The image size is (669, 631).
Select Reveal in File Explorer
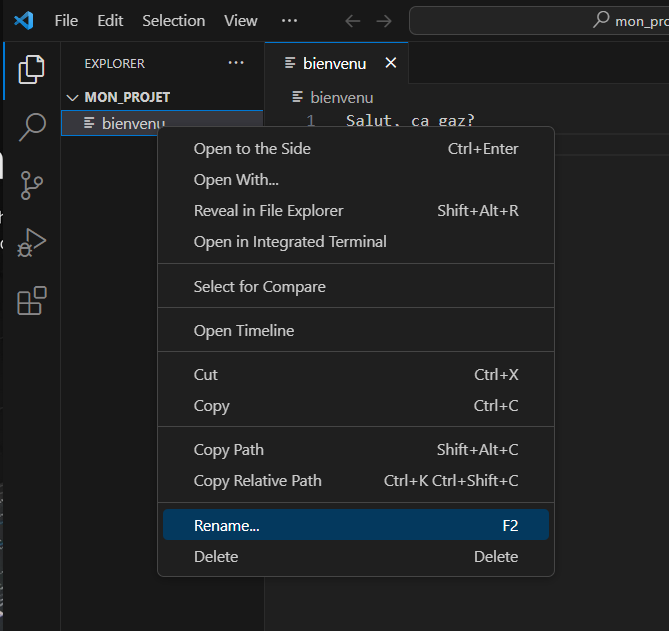356,211
